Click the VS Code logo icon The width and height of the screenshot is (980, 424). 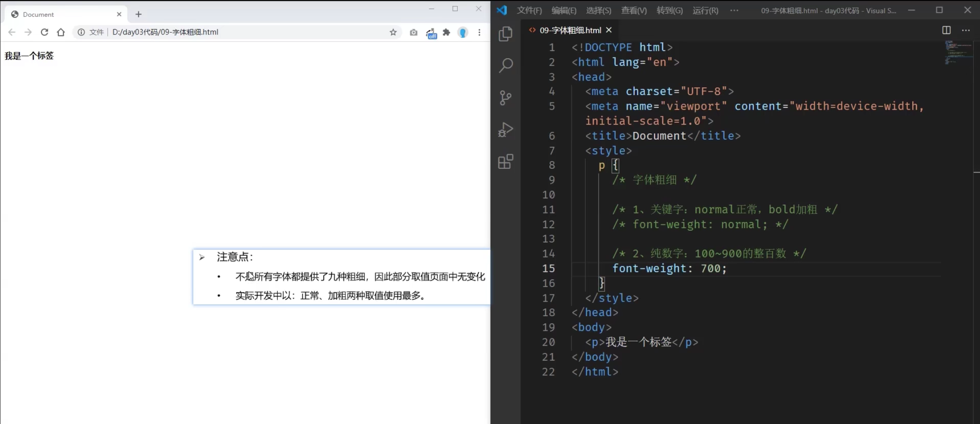tap(502, 10)
